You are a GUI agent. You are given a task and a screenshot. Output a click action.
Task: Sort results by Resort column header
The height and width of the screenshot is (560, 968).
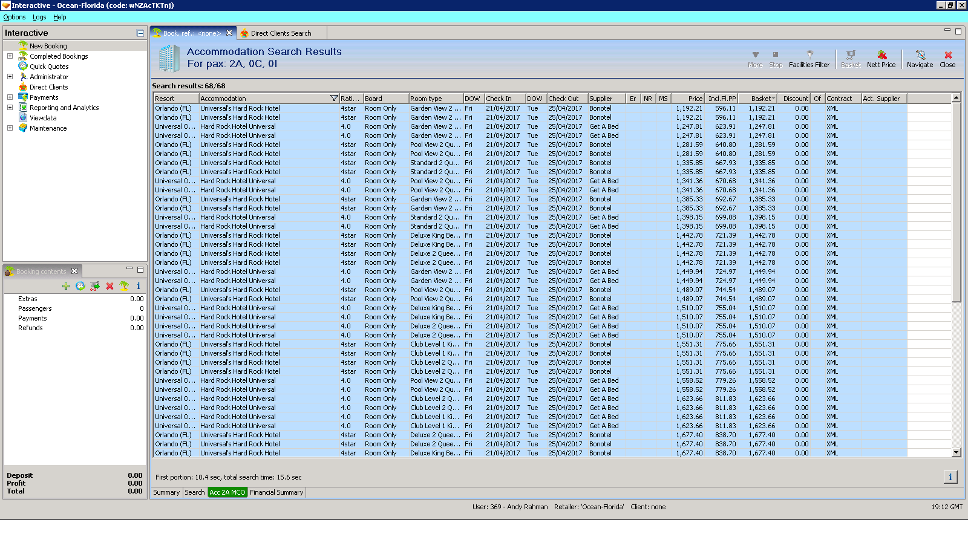176,99
